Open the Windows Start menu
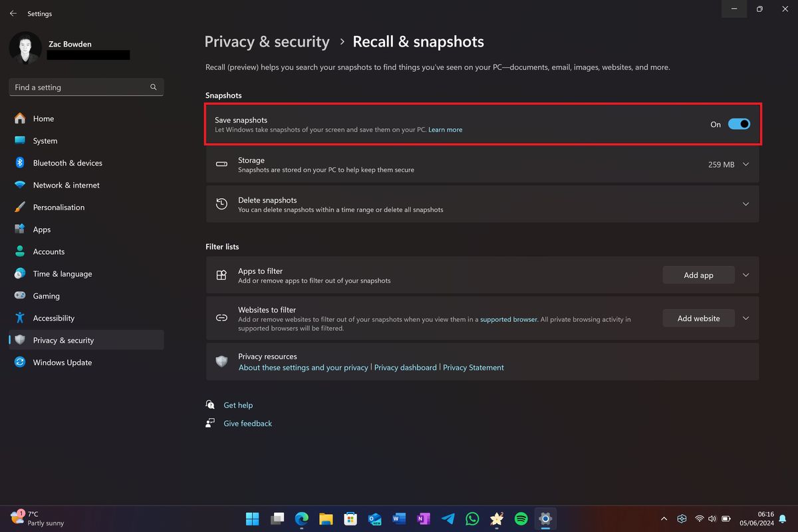This screenshot has width=798, height=532. [x=253, y=519]
